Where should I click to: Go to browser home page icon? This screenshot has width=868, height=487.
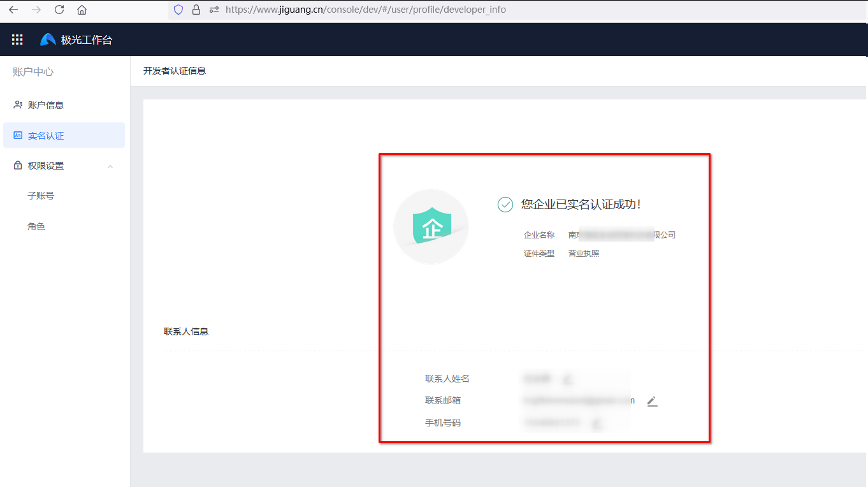(82, 10)
